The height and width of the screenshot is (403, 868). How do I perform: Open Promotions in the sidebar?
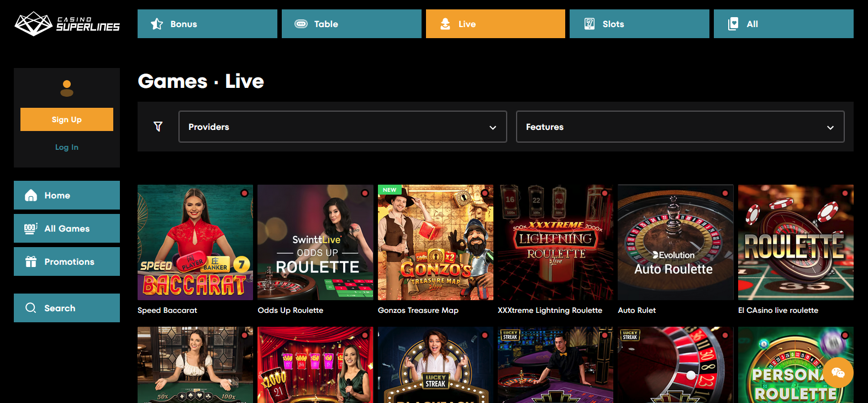click(67, 261)
